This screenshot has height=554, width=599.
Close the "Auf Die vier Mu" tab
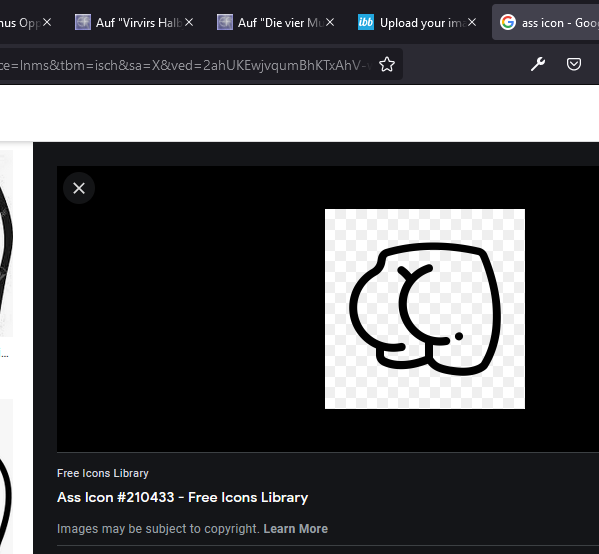[x=330, y=23]
